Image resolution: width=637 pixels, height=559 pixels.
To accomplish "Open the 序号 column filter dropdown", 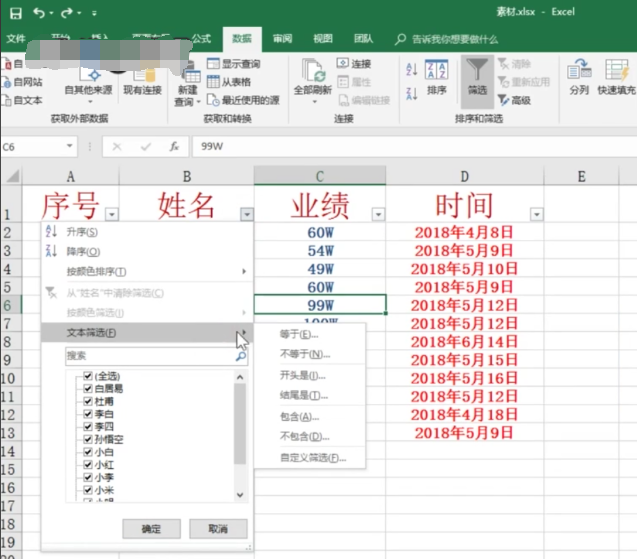I will click(x=111, y=214).
